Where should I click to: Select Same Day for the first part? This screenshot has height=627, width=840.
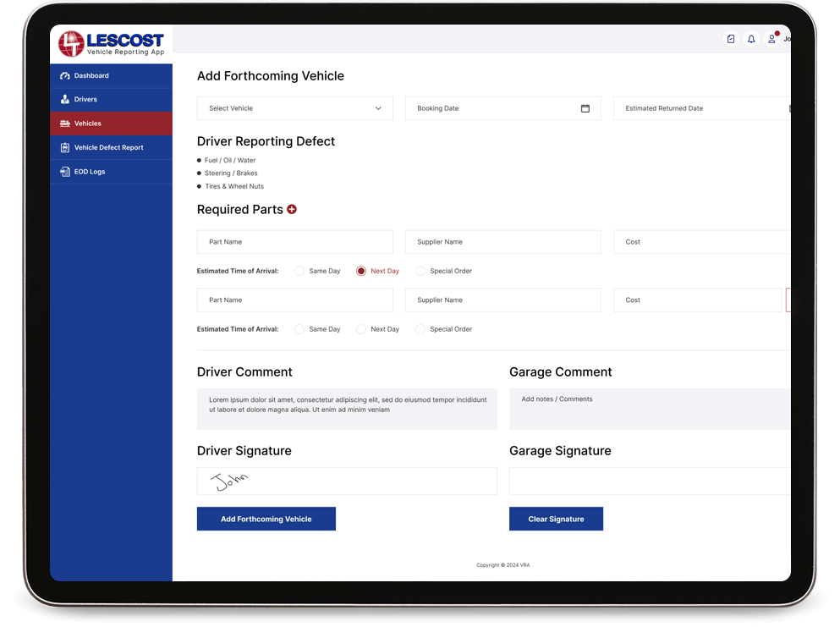299,271
